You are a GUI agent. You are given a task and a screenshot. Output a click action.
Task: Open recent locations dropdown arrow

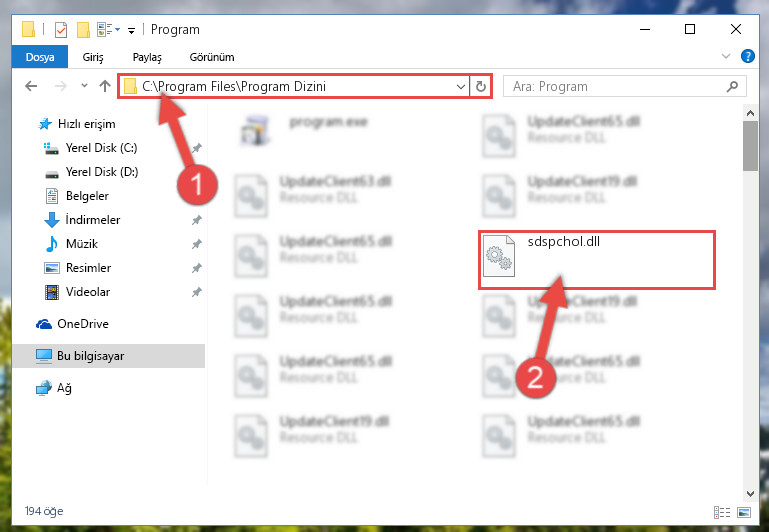tap(84, 86)
